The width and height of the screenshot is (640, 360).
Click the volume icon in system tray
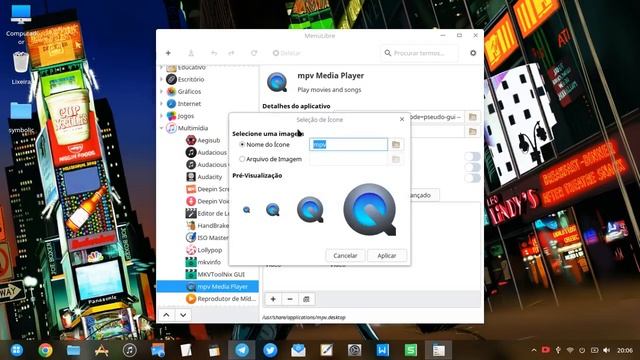tap(607, 350)
